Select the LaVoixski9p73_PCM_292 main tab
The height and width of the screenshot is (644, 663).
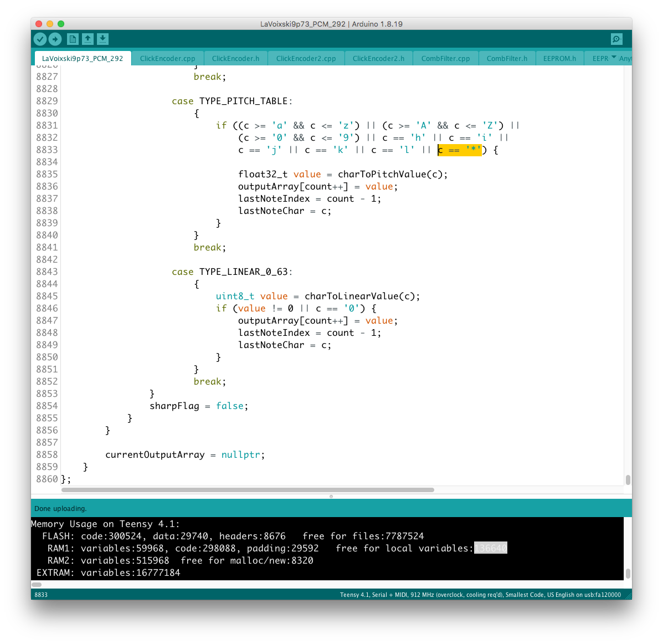83,58
